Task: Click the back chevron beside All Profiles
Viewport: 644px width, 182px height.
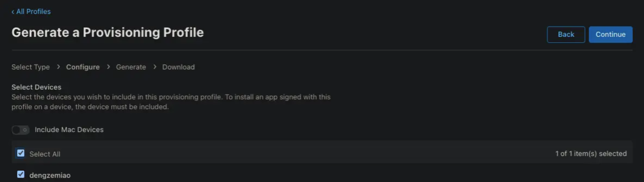Action: [x=13, y=12]
